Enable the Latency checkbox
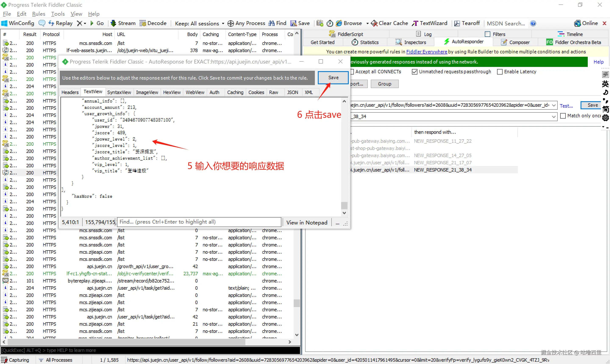The height and width of the screenshot is (364, 610). [x=500, y=72]
